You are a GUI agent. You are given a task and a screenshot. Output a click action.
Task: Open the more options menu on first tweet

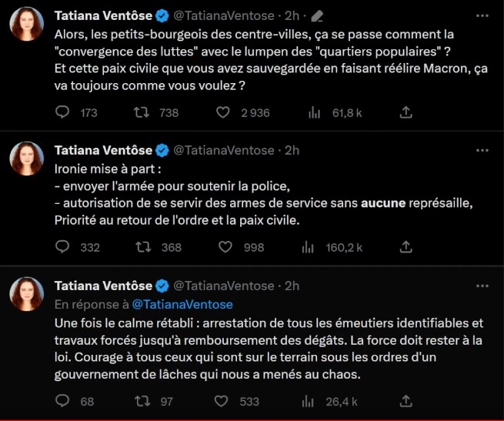pos(484,16)
